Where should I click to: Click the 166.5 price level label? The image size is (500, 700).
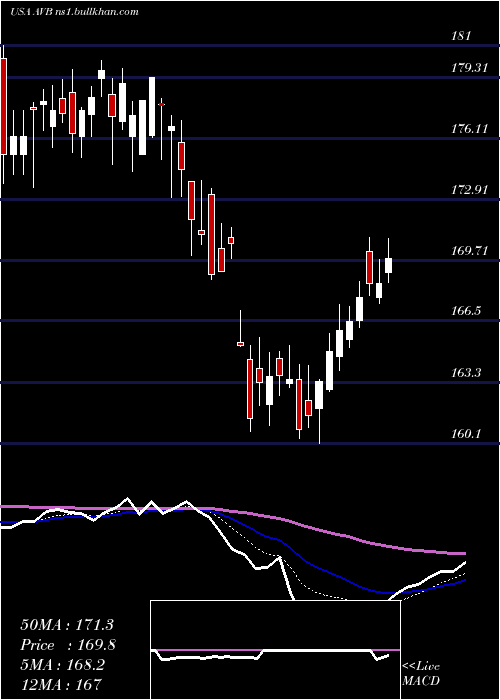coord(466,311)
